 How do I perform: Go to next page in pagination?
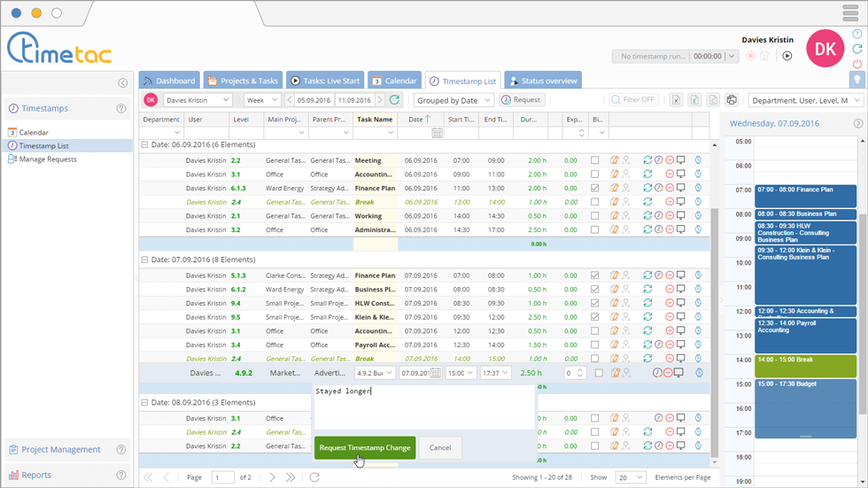[272, 477]
